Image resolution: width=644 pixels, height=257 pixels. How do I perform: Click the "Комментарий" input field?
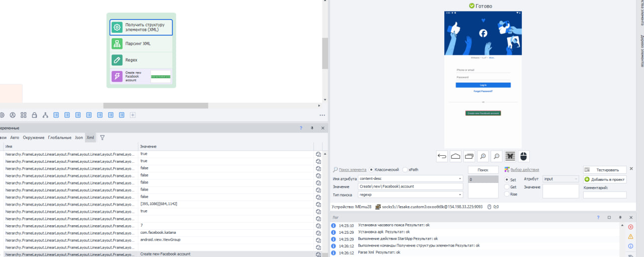605,195
